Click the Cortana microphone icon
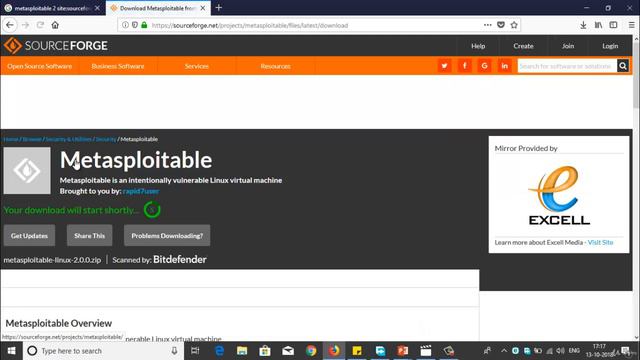This screenshot has width=640, height=360. (174, 351)
